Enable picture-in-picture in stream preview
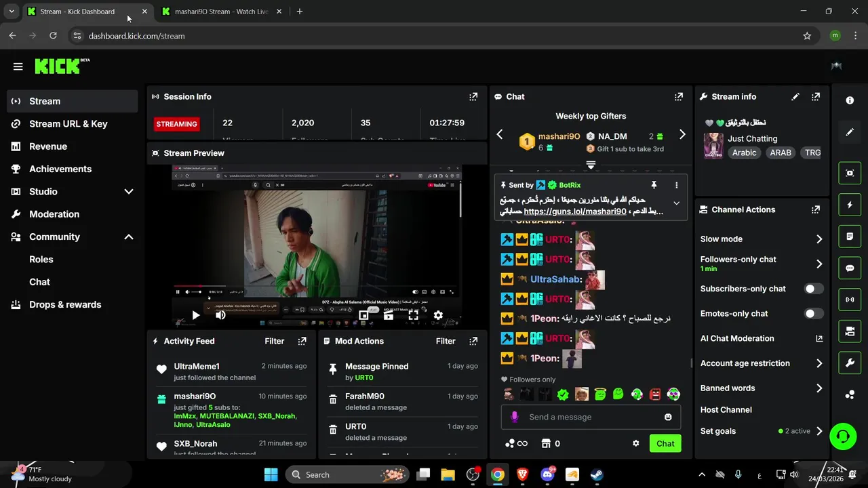Screen dimensions: 868x488 click(x=363, y=315)
